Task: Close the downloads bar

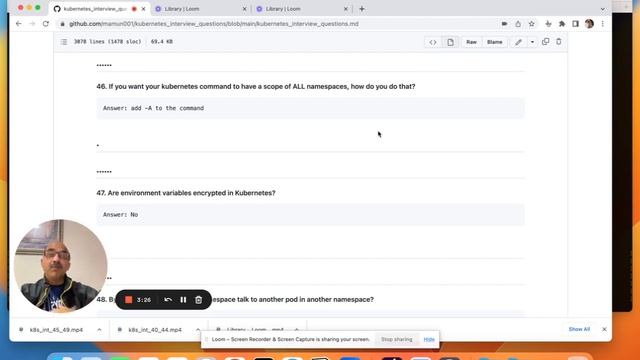Action: click(x=604, y=329)
